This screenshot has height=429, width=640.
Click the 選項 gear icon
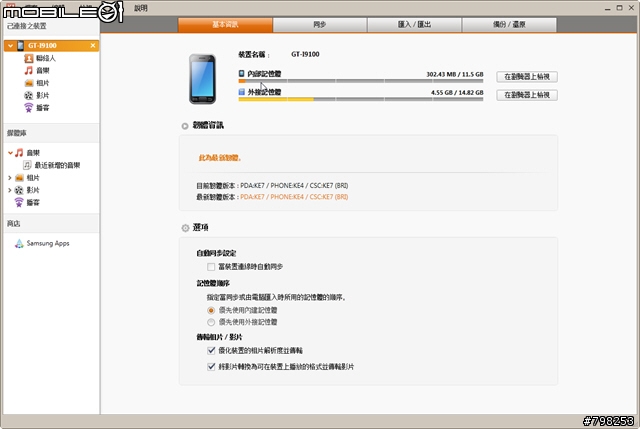[x=185, y=228]
